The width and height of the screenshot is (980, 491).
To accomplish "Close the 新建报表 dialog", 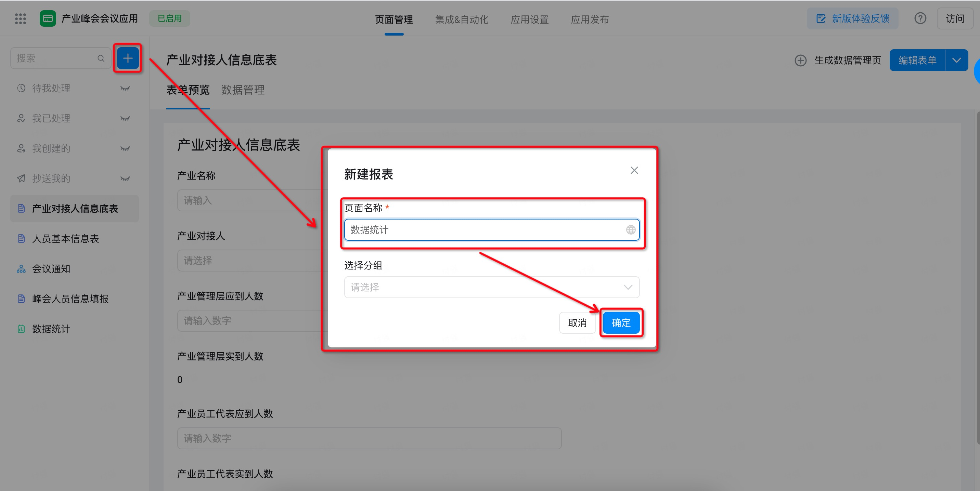I will [x=634, y=170].
